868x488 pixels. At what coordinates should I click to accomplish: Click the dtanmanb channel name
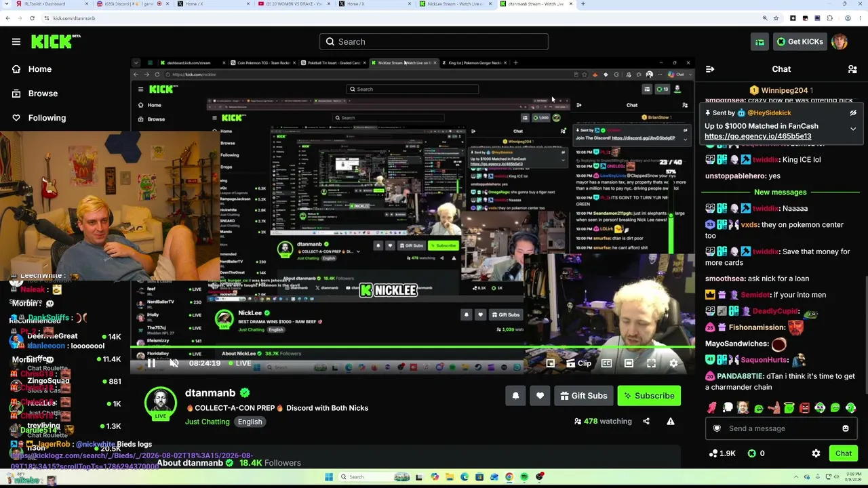coord(210,393)
